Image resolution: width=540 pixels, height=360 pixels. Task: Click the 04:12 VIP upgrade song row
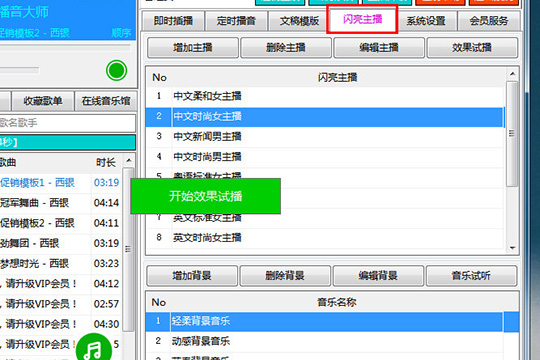(61, 284)
